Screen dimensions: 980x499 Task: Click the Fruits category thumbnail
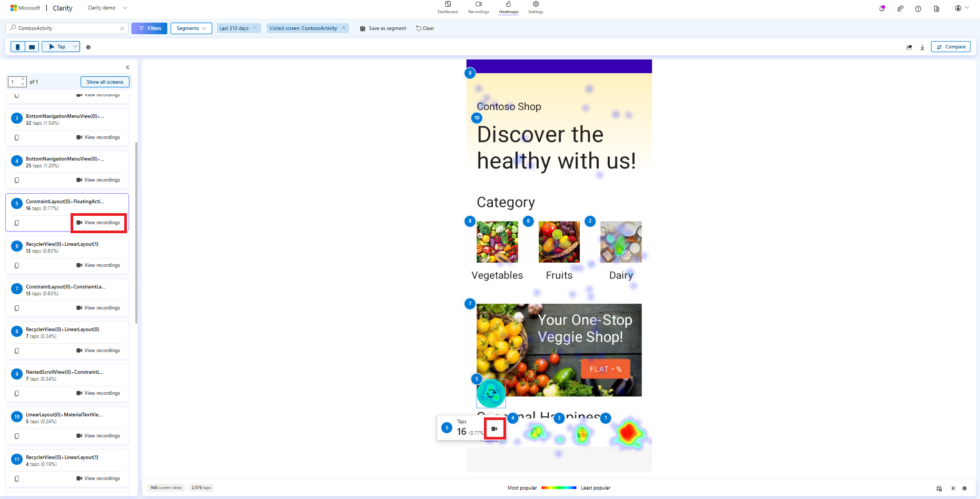point(559,242)
